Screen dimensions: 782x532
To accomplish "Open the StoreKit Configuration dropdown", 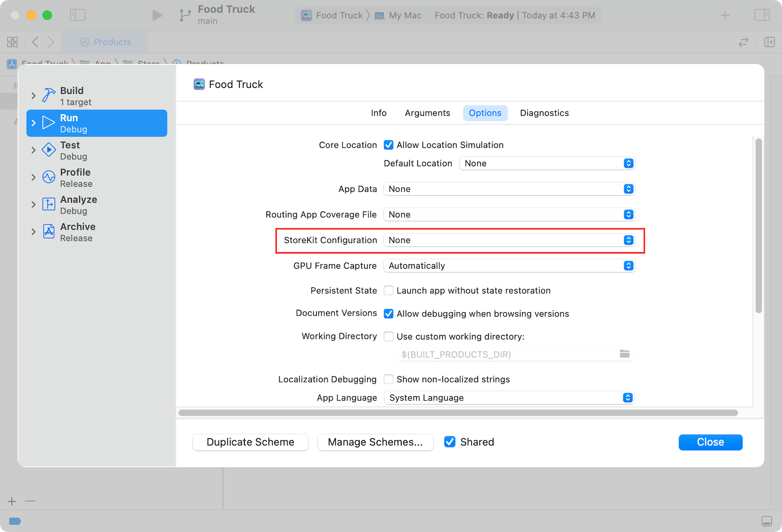I will (x=508, y=240).
